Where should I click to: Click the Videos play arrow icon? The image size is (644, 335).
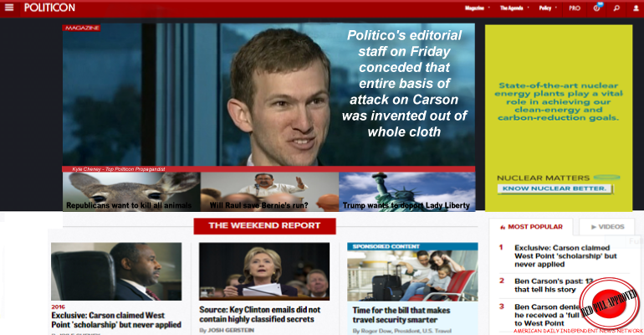594,227
